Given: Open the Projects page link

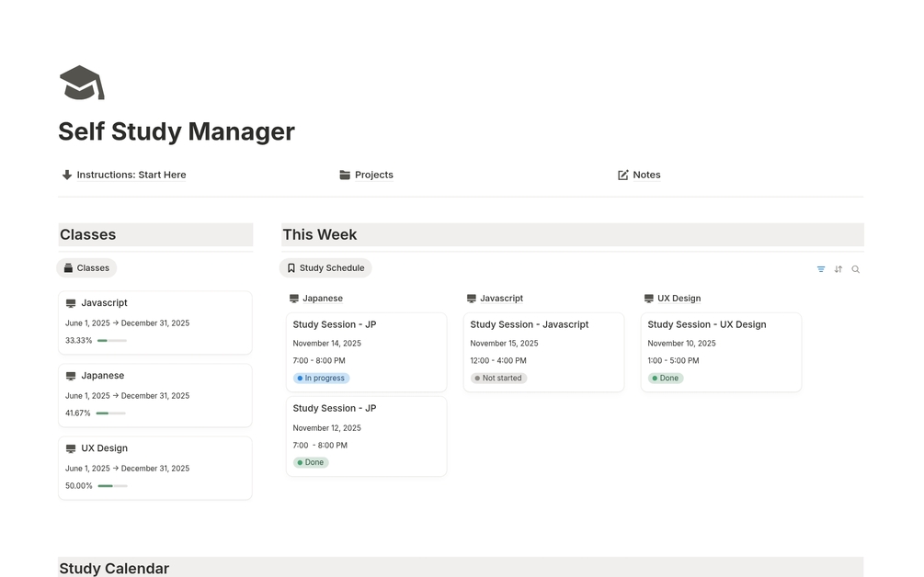Looking at the screenshot, I should click(373, 175).
